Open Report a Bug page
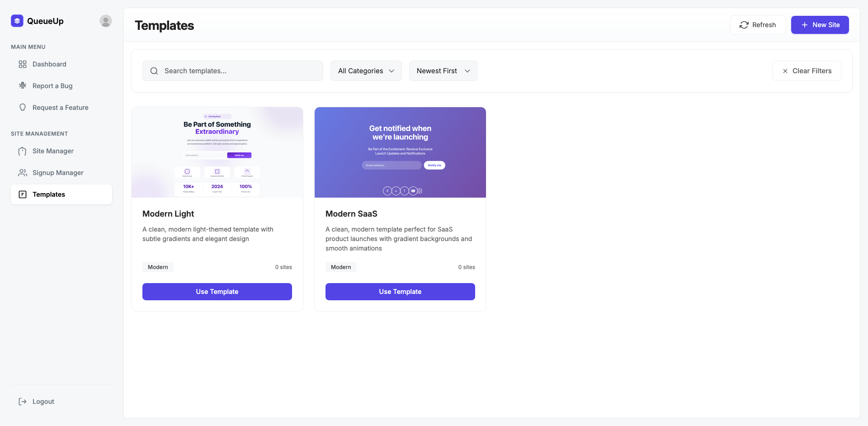The width and height of the screenshot is (868, 426). [61, 86]
